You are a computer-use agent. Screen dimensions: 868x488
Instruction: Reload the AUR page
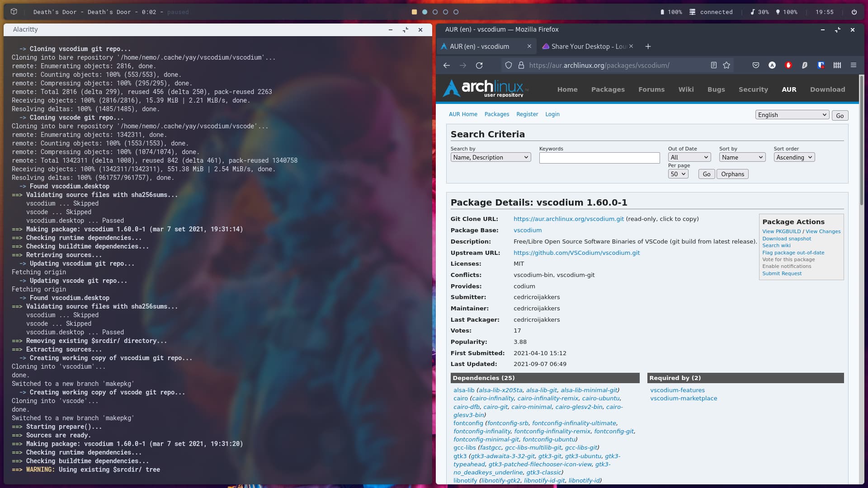479,66
